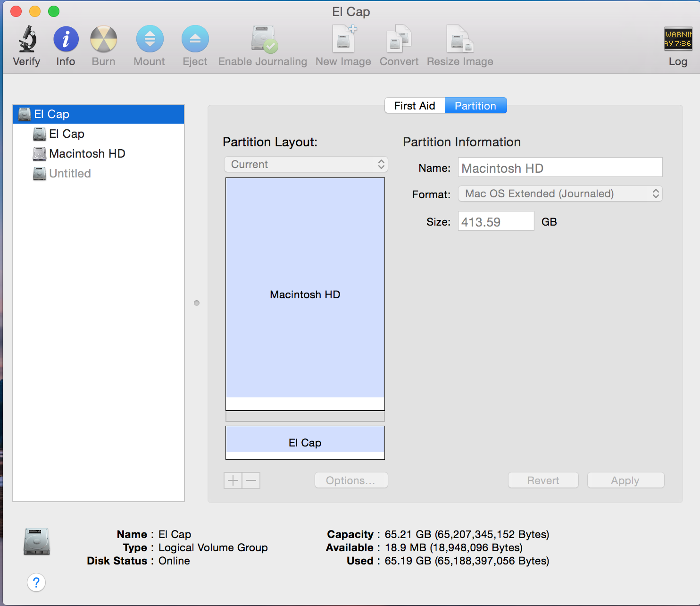Open the Log viewer icon
700x606 pixels.
[678, 39]
